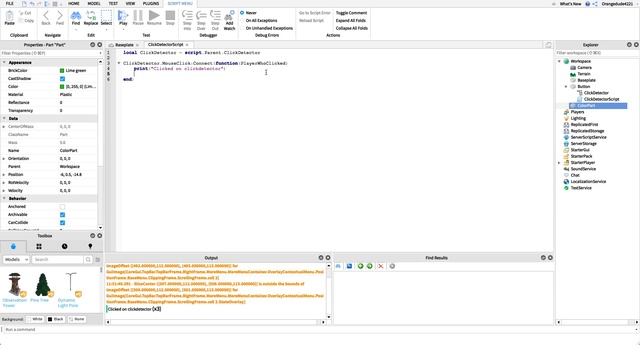Image resolution: width=640 pixels, height=360 pixels.
Task: Open Toolbox Recent clock icon
Action: pos(64,246)
